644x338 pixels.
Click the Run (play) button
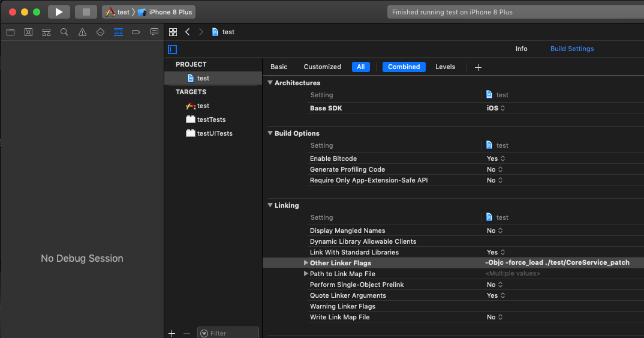(x=59, y=12)
